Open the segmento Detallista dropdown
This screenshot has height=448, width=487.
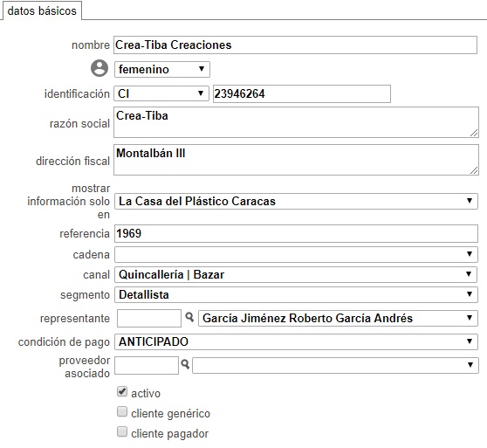click(x=296, y=294)
